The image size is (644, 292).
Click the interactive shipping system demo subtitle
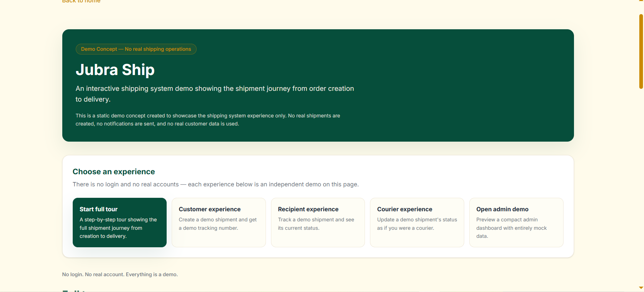click(215, 94)
